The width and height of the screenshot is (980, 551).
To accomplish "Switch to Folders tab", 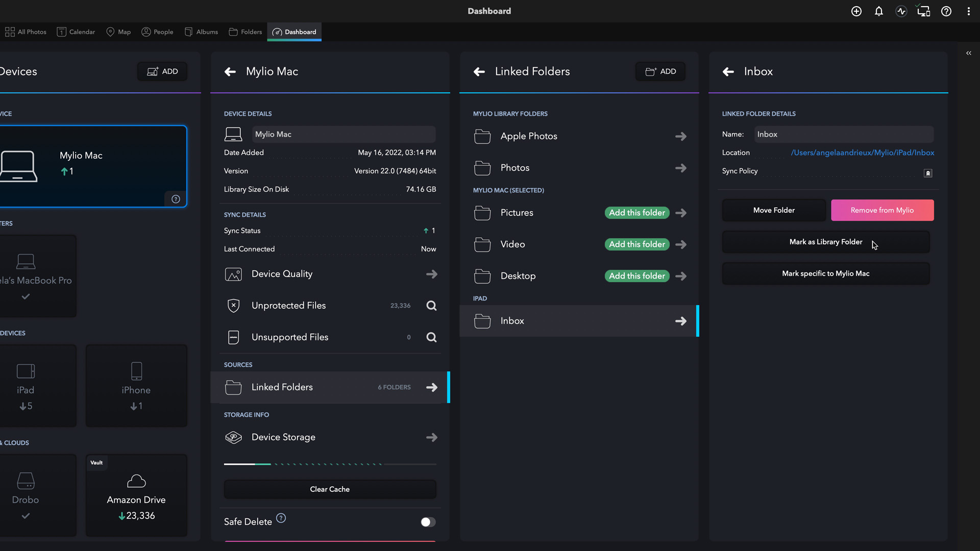I will point(246,32).
